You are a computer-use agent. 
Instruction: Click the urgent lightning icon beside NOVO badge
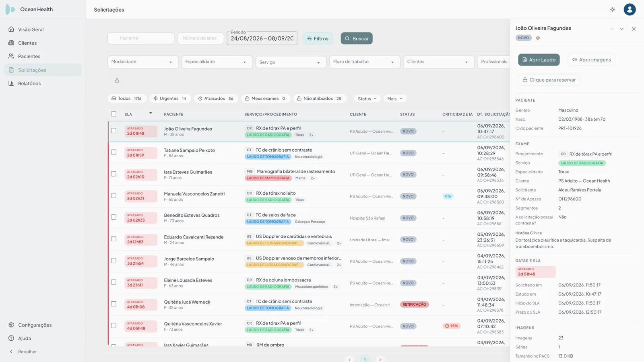tap(538, 38)
